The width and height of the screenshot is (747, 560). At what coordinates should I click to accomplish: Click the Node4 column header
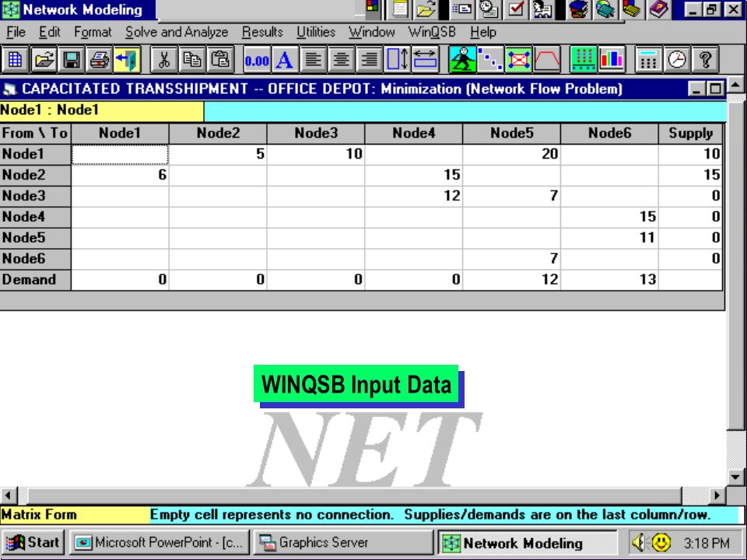click(x=413, y=133)
